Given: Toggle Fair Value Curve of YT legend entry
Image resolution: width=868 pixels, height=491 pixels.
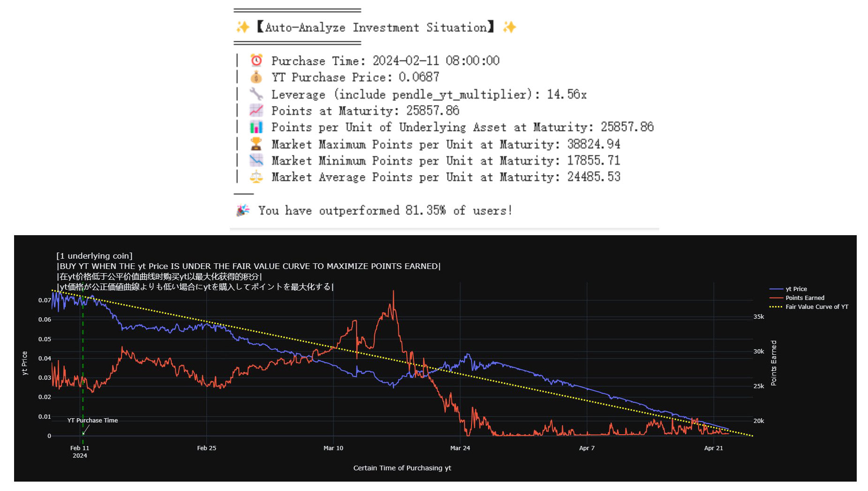Looking at the screenshot, I should tap(816, 307).
